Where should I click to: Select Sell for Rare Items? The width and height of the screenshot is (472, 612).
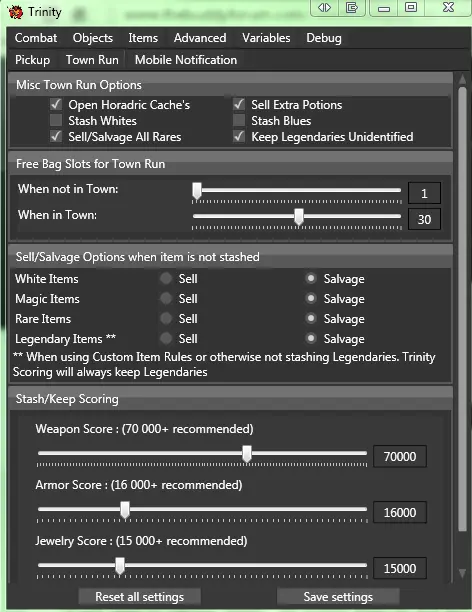(x=166, y=318)
